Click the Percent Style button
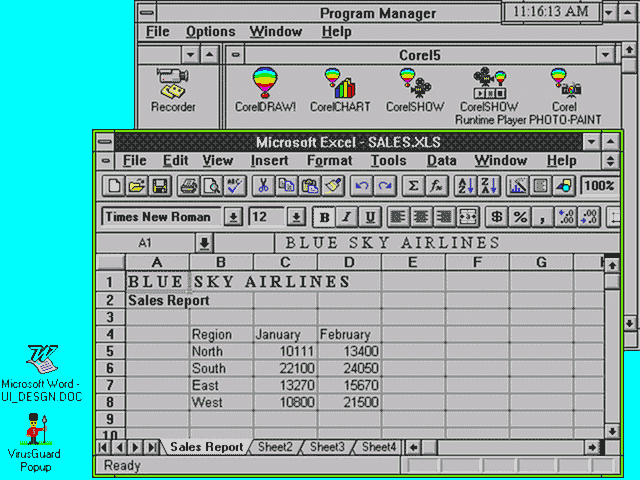Viewport: 640px width, 480px height. [x=520, y=217]
